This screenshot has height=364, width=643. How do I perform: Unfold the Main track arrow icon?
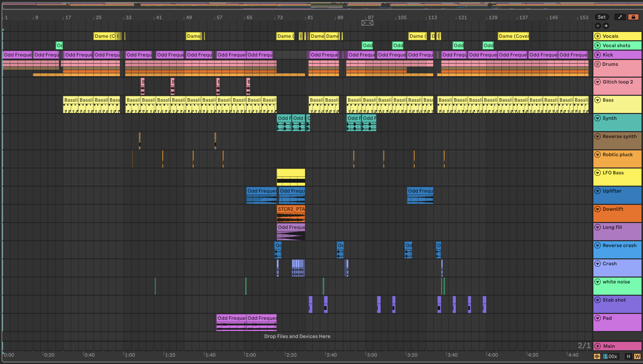[x=598, y=346]
